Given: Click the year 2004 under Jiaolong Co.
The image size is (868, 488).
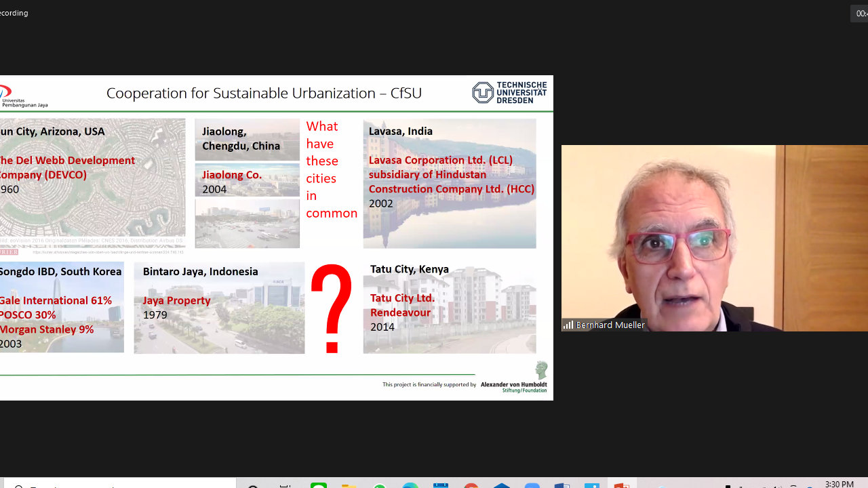Looking at the screenshot, I should (214, 190).
